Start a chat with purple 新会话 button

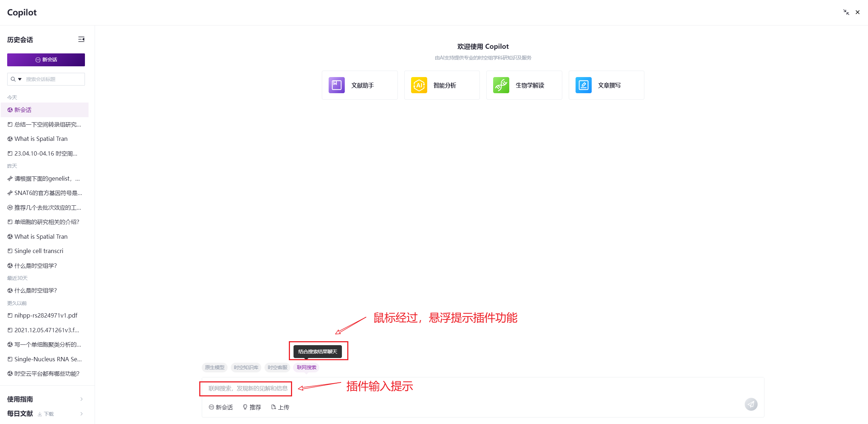(46, 60)
